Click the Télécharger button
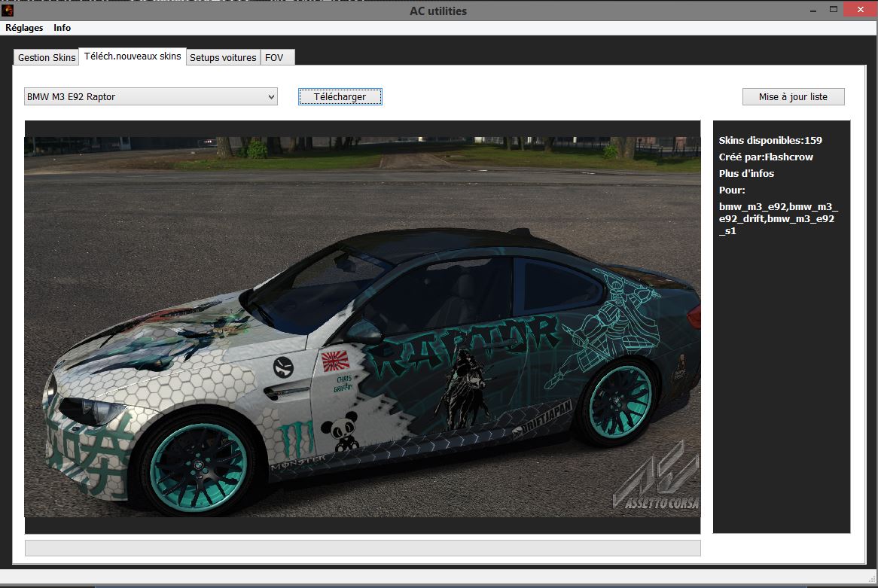 (340, 96)
